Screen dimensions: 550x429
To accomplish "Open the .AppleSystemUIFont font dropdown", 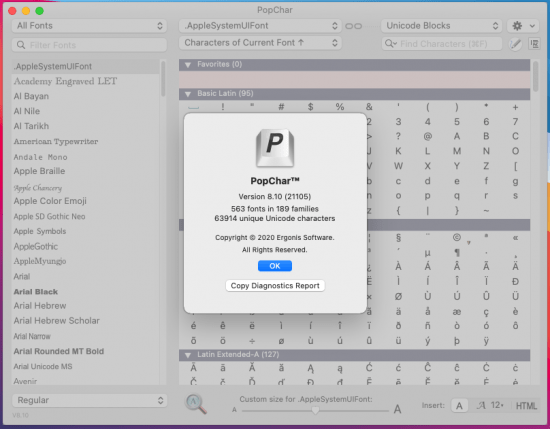I will [260, 26].
